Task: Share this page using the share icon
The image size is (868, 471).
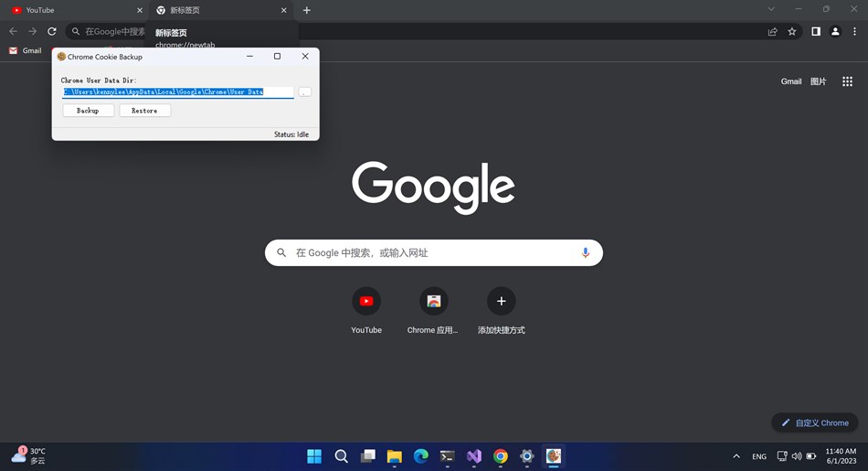Action: pos(772,32)
